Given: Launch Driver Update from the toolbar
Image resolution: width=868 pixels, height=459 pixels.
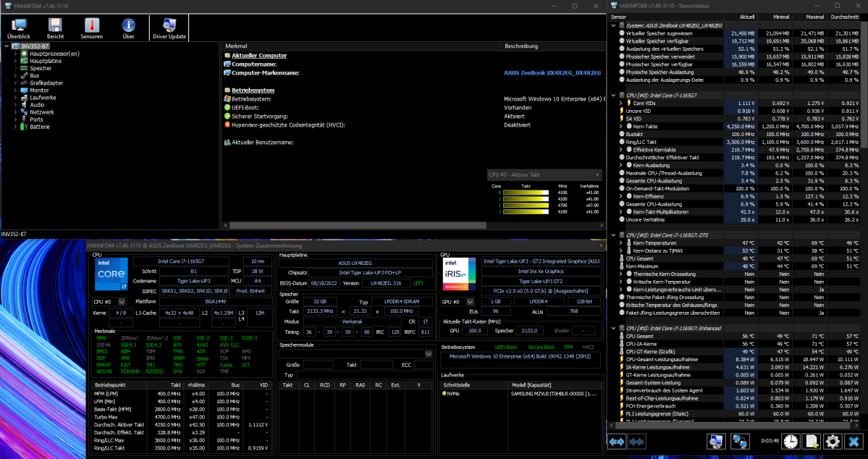Looking at the screenshot, I should [169, 28].
